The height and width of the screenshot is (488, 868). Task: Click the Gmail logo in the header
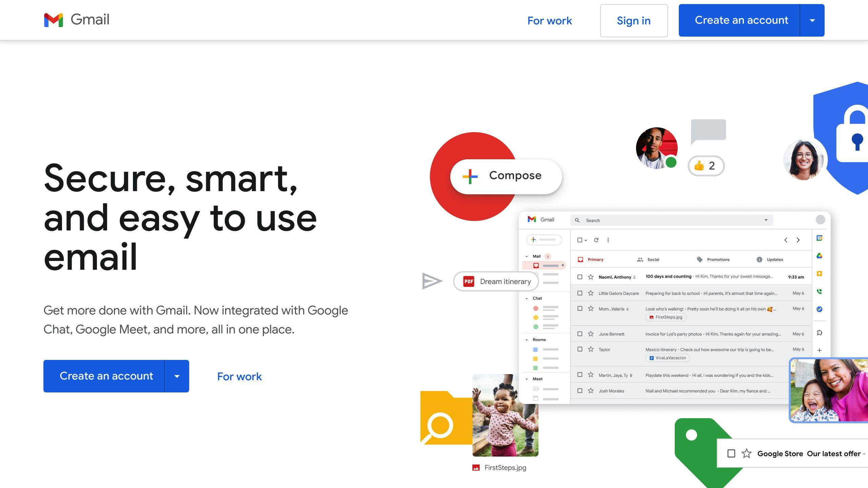click(x=77, y=20)
